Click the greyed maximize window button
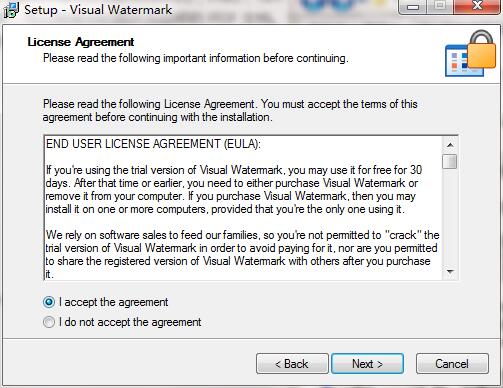503x388 pixels. point(440,7)
